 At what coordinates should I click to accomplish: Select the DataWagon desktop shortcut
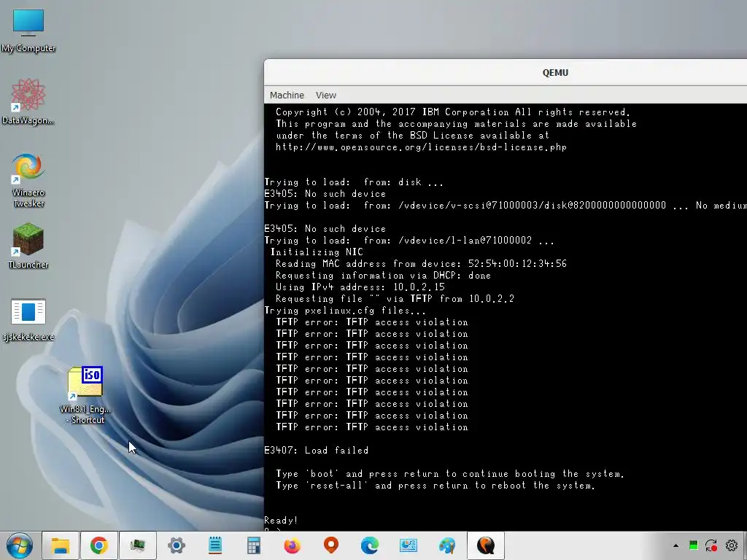(x=28, y=101)
